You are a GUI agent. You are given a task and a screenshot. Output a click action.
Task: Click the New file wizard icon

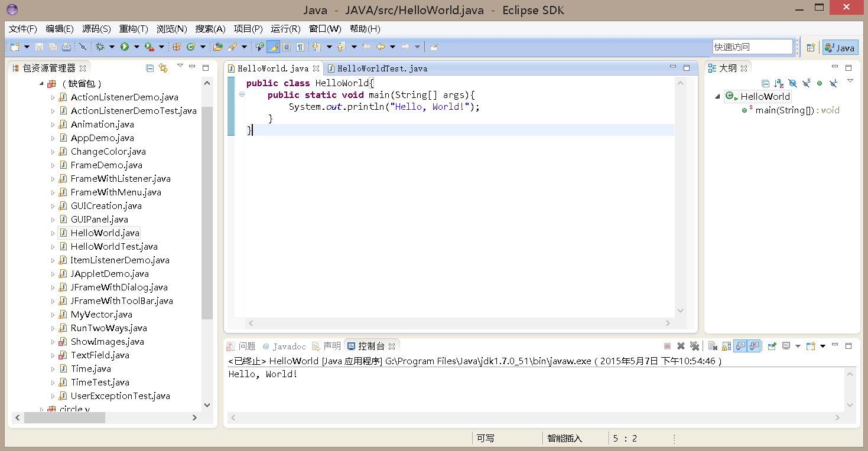pyautogui.click(x=15, y=47)
